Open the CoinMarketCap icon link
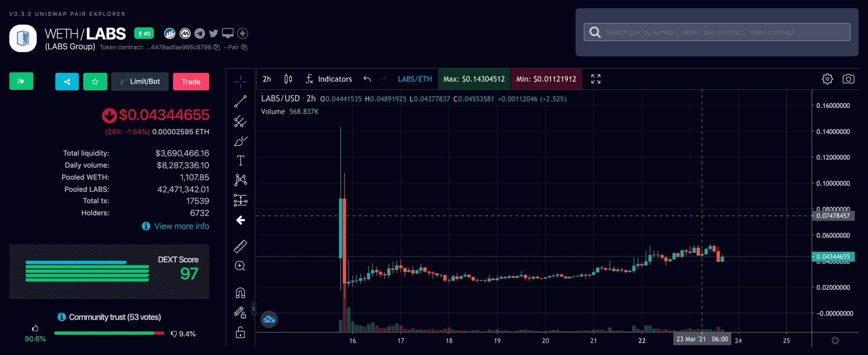This screenshot has height=355, width=868. [x=185, y=33]
